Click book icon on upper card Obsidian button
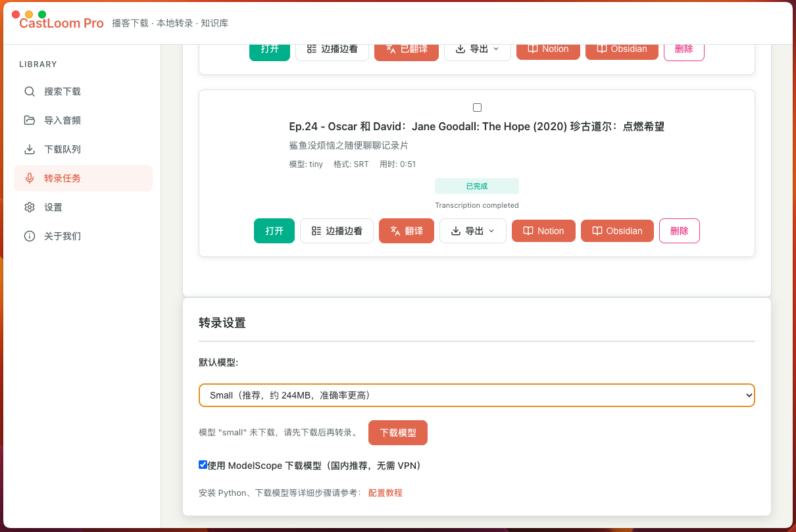This screenshot has height=532, width=796. click(602, 49)
